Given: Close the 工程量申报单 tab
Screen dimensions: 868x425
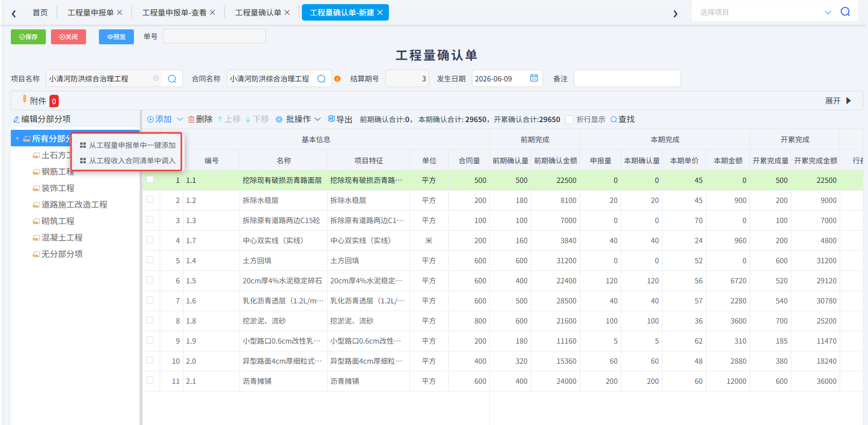Looking at the screenshot, I should (120, 12).
